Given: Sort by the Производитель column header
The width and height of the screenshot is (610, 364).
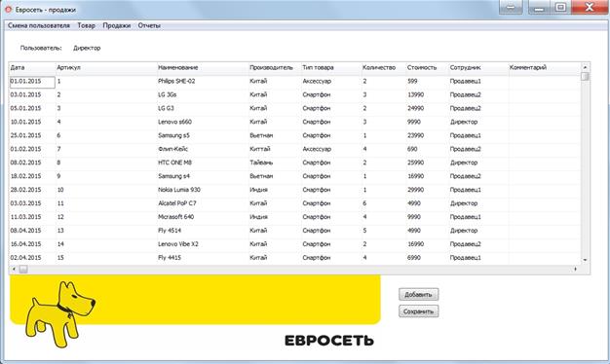Looking at the screenshot, I should click(275, 67).
